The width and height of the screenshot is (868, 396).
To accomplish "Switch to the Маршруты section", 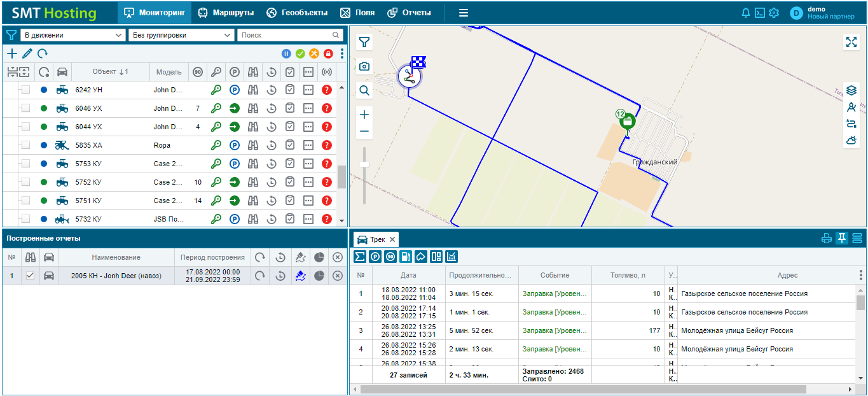I will (x=226, y=12).
